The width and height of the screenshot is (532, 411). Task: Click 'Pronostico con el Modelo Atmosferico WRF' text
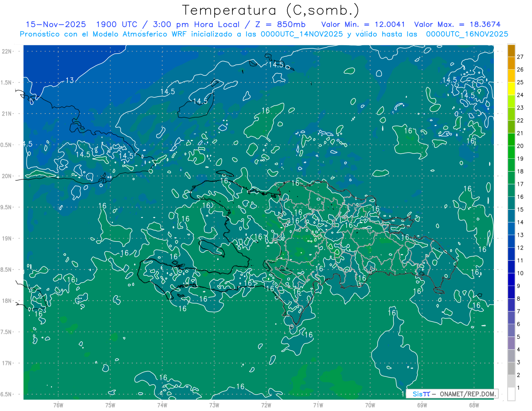[x=104, y=34]
